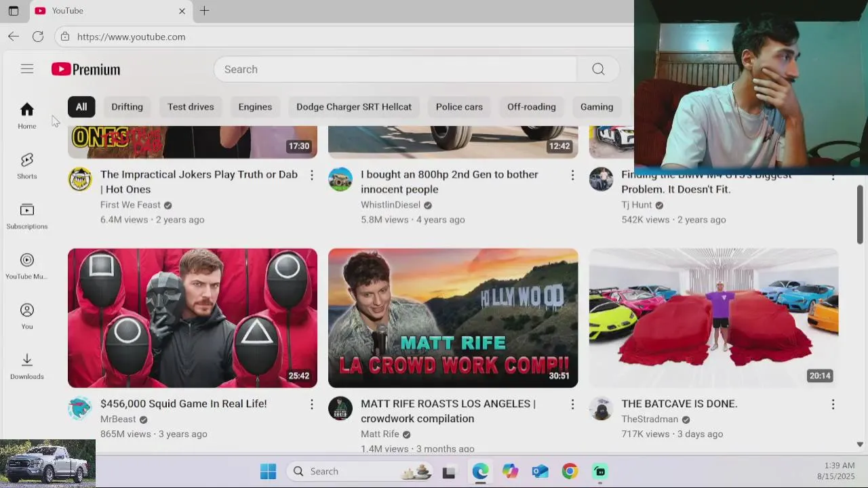Open Outlook from the taskbar

(540, 471)
